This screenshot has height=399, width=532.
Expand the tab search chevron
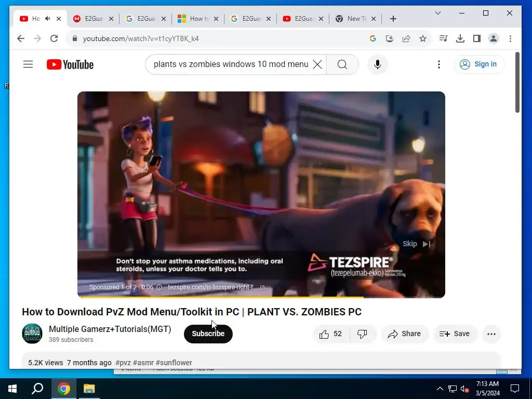point(438,13)
